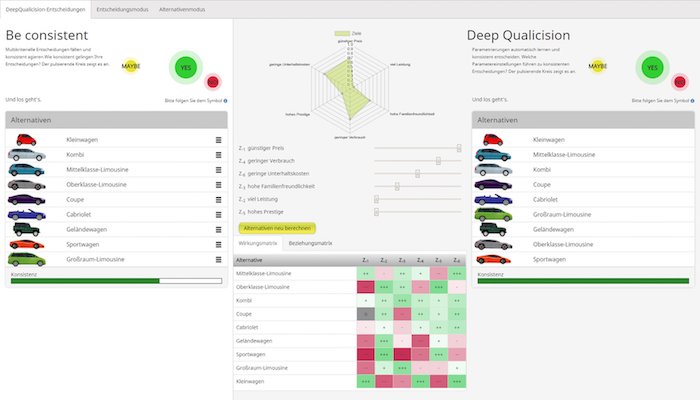Adjust the günstiger Preis slider handle
The image size is (700, 400).
coord(459,148)
